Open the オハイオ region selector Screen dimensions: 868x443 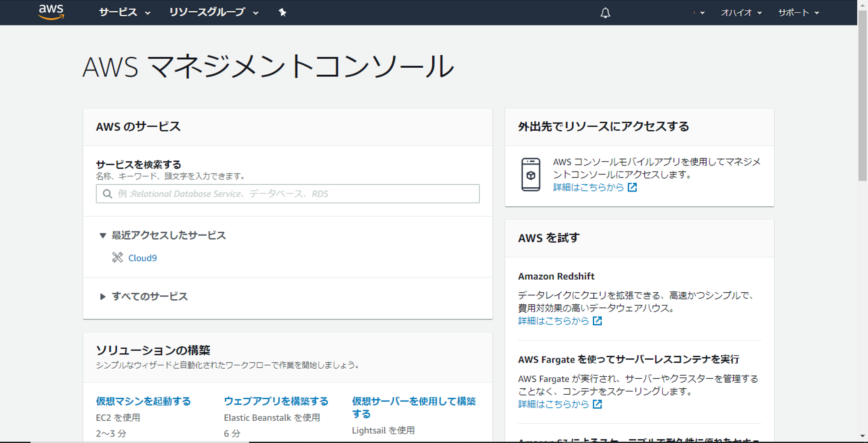coord(741,13)
